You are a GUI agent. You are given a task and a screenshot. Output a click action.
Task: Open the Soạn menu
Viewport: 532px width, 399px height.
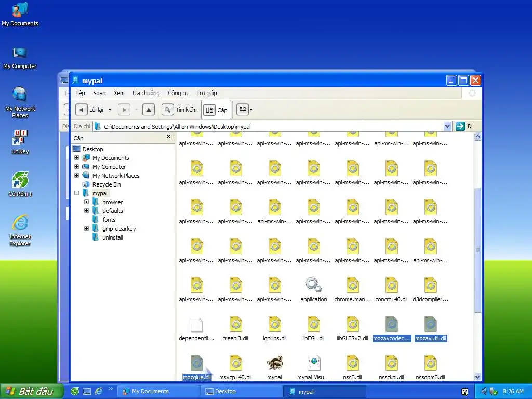point(99,93)
